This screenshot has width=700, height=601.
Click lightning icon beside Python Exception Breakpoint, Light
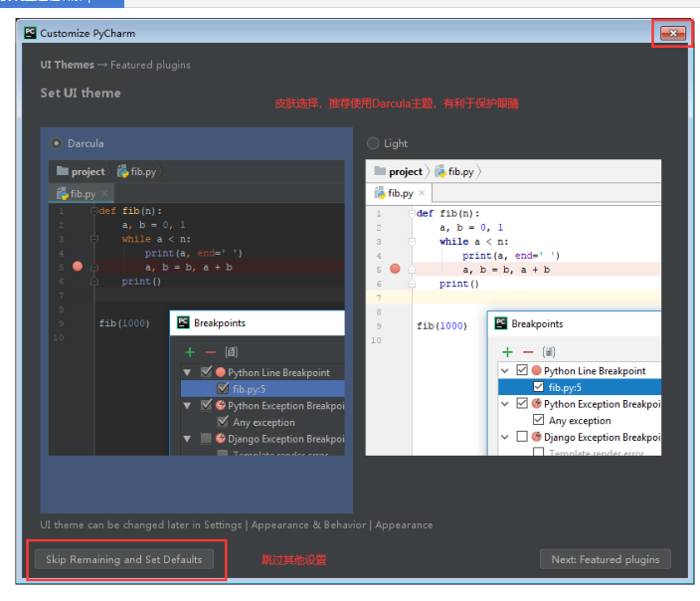537,403
